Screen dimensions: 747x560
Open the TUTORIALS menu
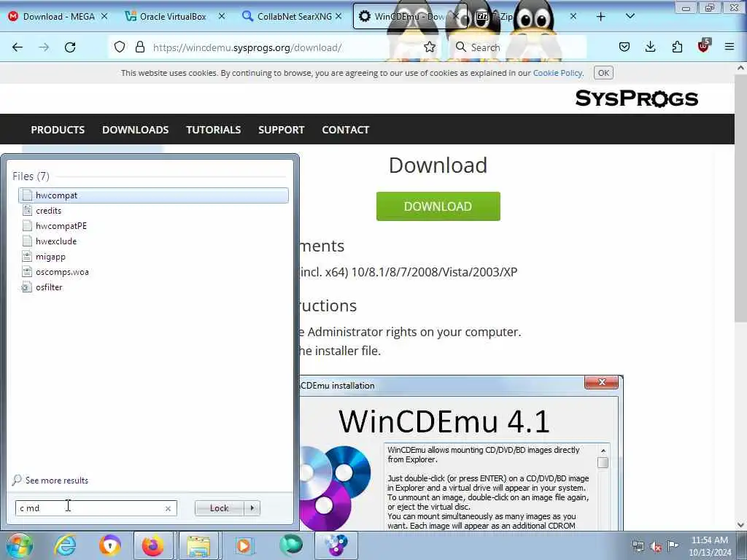coord(214,130)
